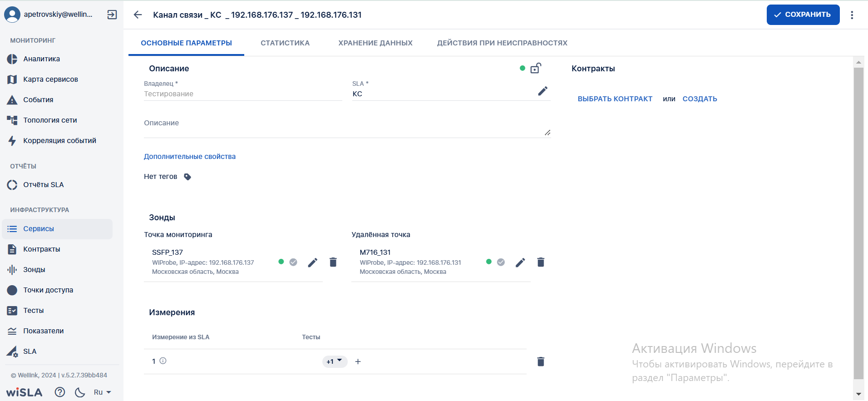Switch to Основные параметры tab

pyautogui.click(x=186, y=43)
